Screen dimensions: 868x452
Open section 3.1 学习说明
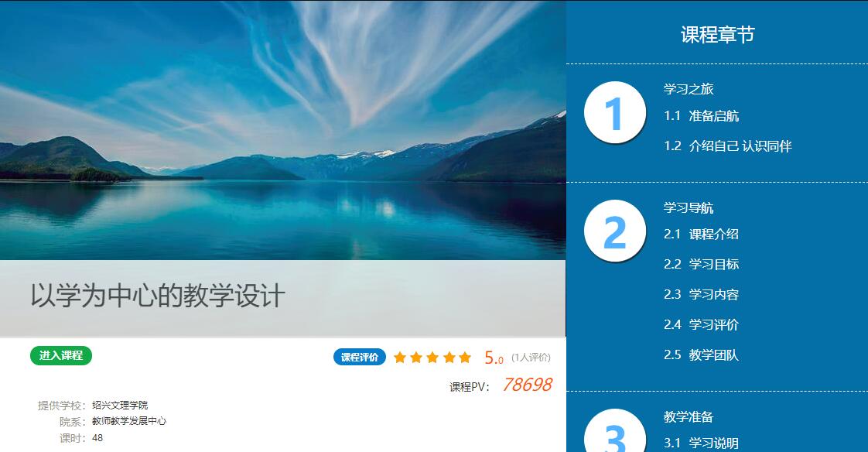pos(702,443)
